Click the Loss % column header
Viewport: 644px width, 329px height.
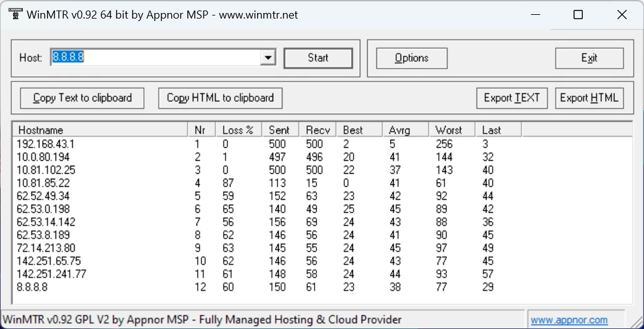239,130
